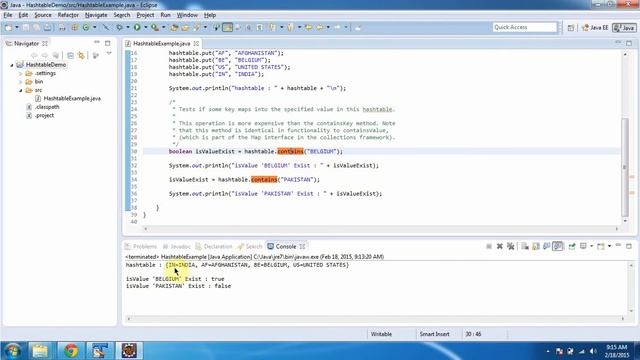This screenshot has height=360, width=640.
Task: Open the dropdown arrow next to New icon
Action: (x=17, y=27)
